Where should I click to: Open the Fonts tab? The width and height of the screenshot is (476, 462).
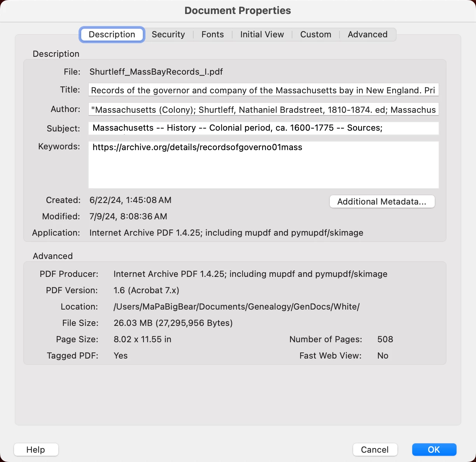213,35
